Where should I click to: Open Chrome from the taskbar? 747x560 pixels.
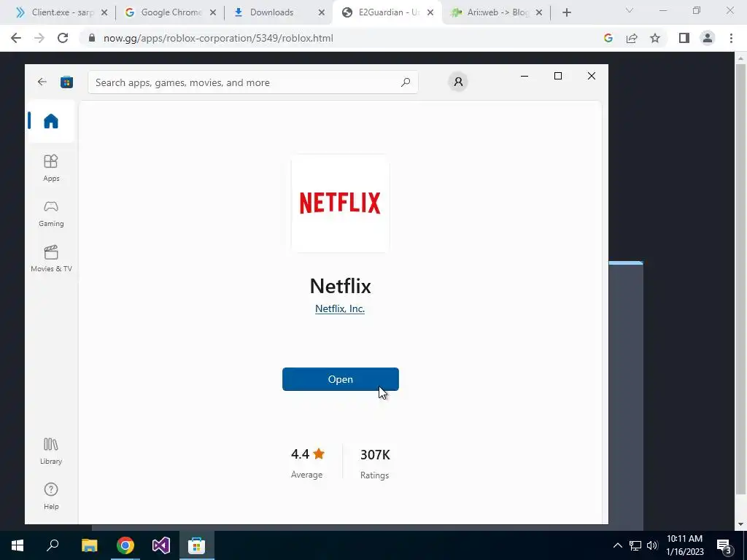tap(125, 545)
